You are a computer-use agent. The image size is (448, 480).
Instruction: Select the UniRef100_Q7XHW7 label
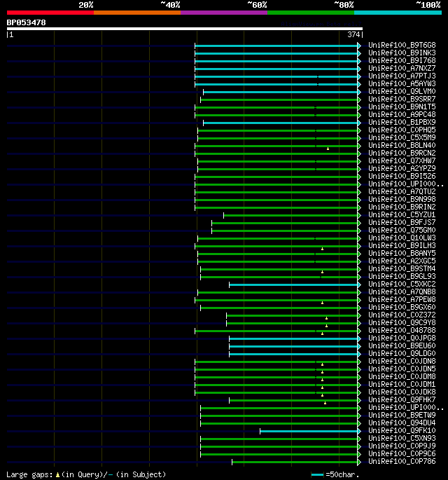(x=402, y=160)
